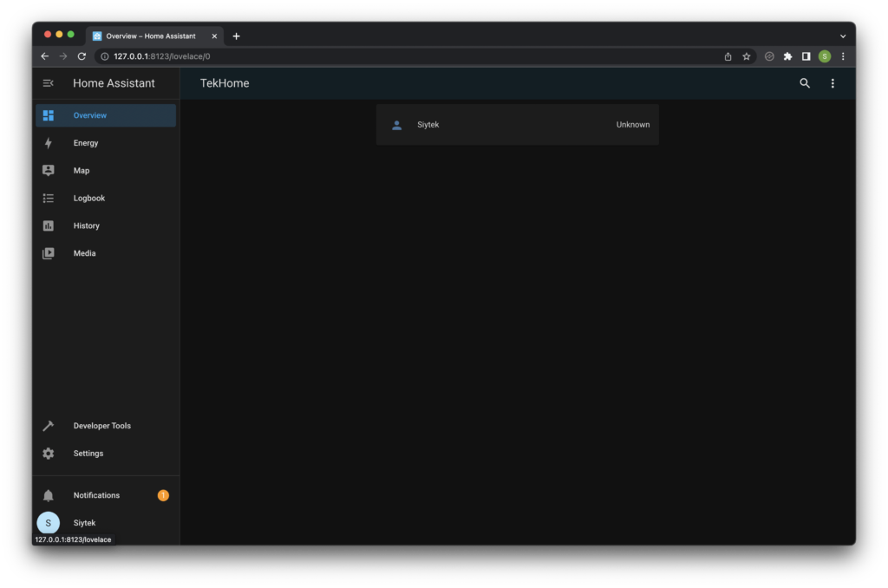Toggle the Chrome side panel icon
The height and width of the screenshot is (588, 888).
(806, 56)
